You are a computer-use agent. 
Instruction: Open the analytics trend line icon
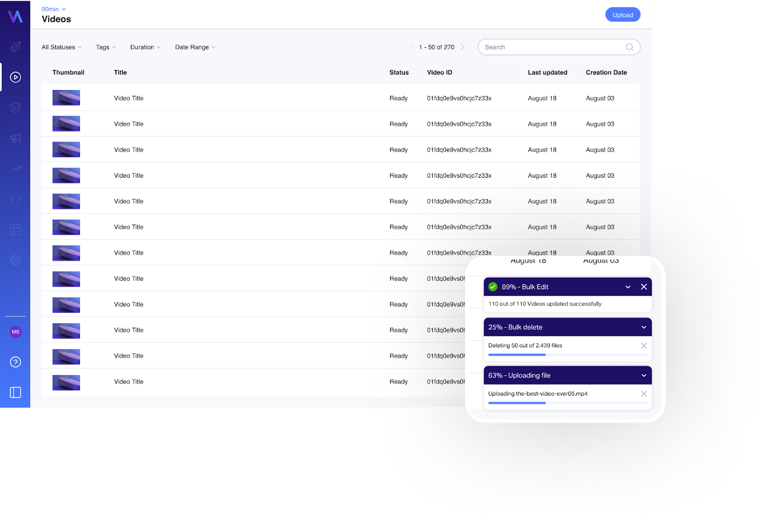point(15,169)
